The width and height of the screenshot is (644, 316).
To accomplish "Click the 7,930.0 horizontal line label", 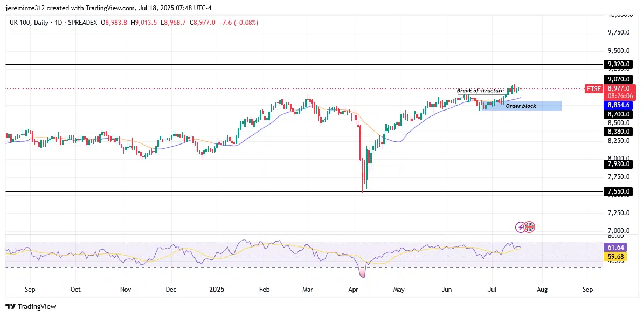I will pyautogui.click(x=619, y=163).
